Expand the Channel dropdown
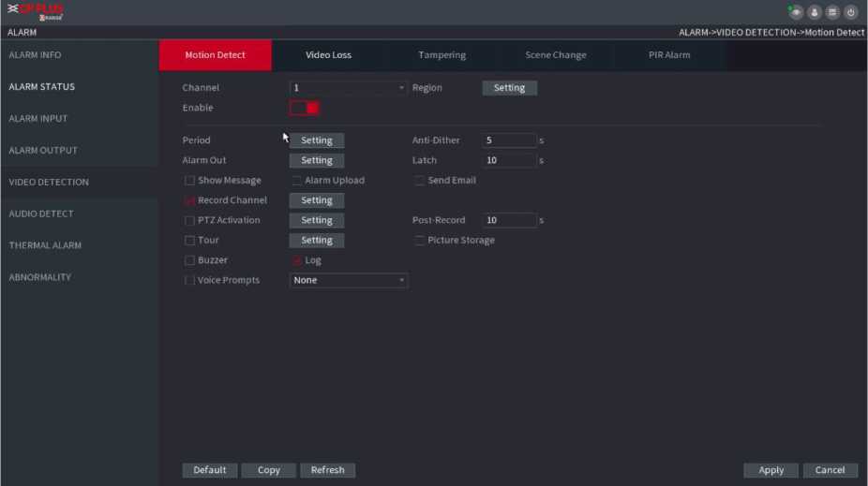This screenshot has width=868, height=486. click(x=348, y=88)
